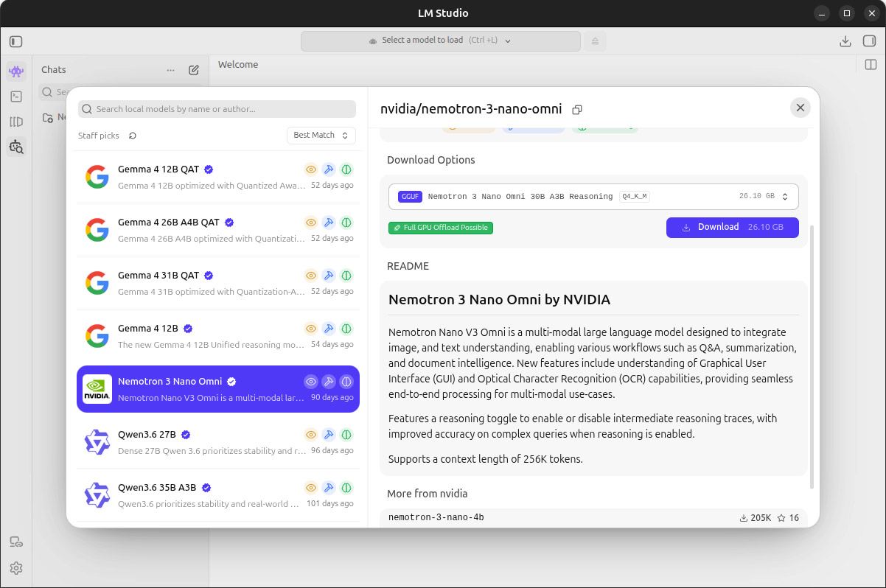Click the Google logo on Gemma 4 31B QAT row
The width and height of the screenshot is (886, 588).
(97, 283)
